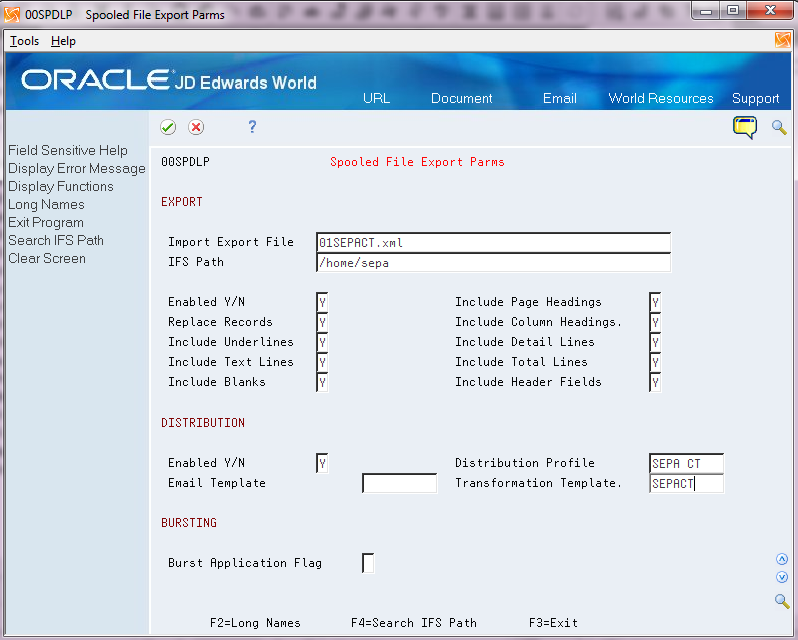Select Search IFS Path in sidebar
The width and height of the screenshot is (798, 640).
click(56, 241)
